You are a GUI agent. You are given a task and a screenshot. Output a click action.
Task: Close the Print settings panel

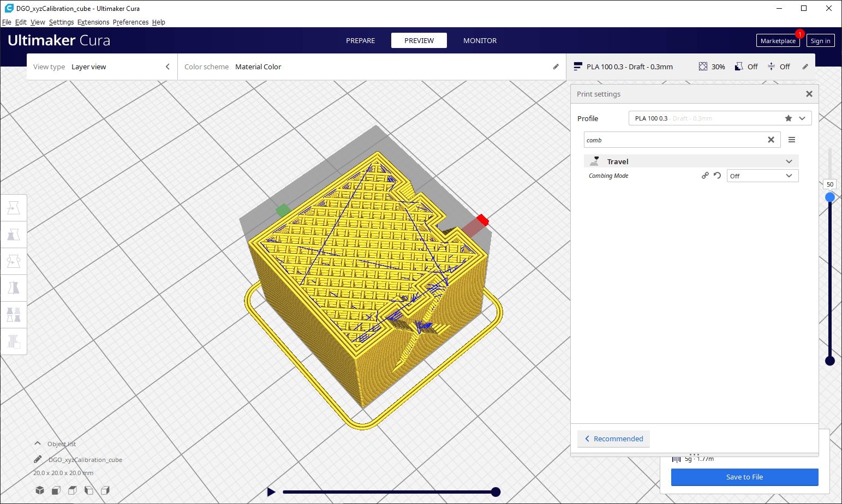pyautogui.click(x=809, y=94)
